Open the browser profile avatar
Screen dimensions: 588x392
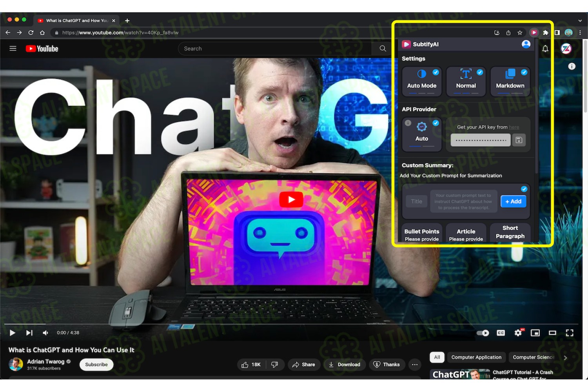569,33
